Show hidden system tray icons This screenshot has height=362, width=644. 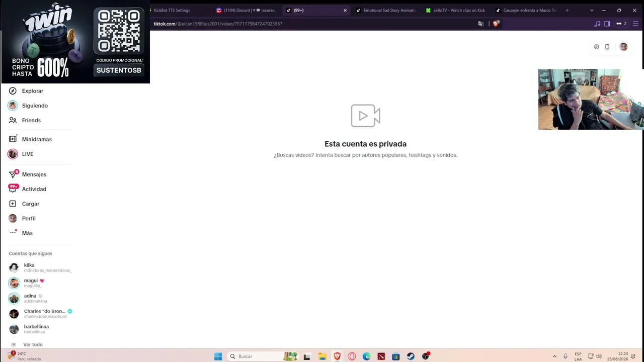554,356
